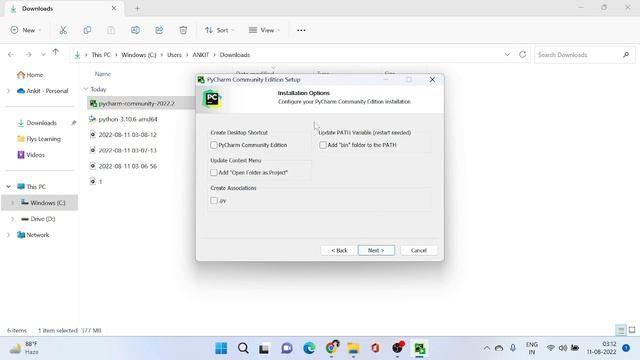
Task: Open Task View on the taskbar
Action: click(x=264, y=349)
